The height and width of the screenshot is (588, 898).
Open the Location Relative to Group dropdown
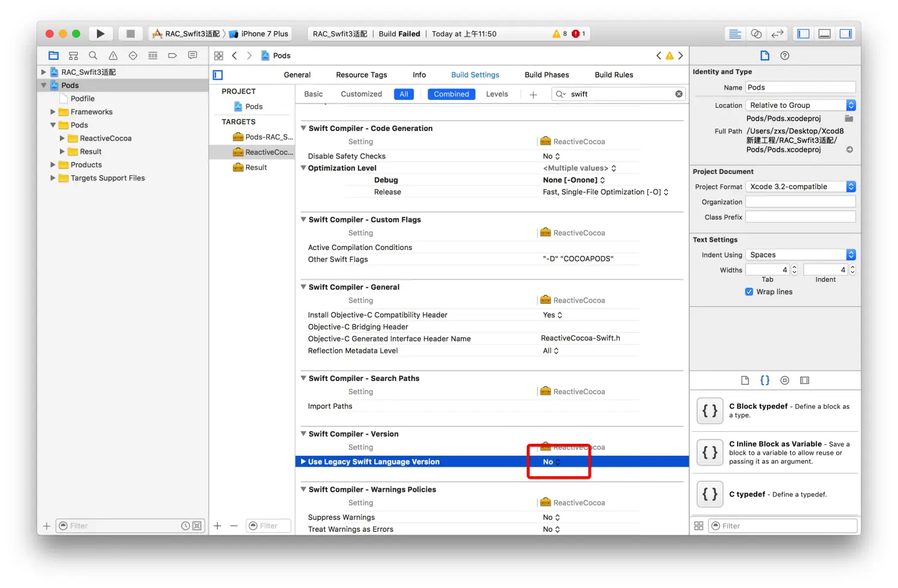pos(800,105)
